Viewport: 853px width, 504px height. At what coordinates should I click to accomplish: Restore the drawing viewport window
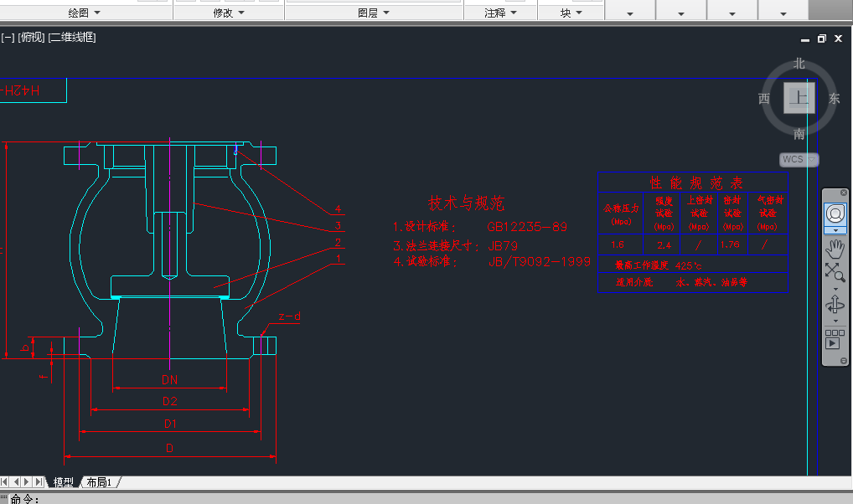coord(821,39)
